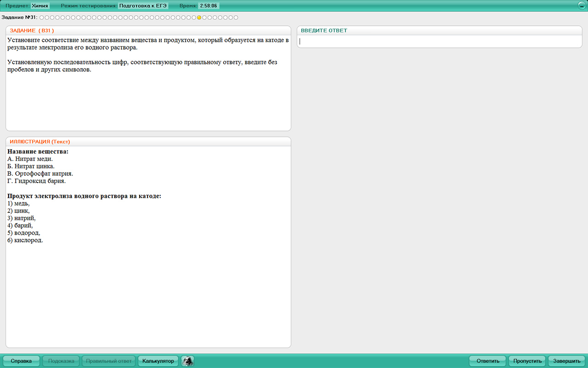This screenshot has width=588, height=368.
Task: Click the option 3) натрий
Action: (x=22, y=218)
